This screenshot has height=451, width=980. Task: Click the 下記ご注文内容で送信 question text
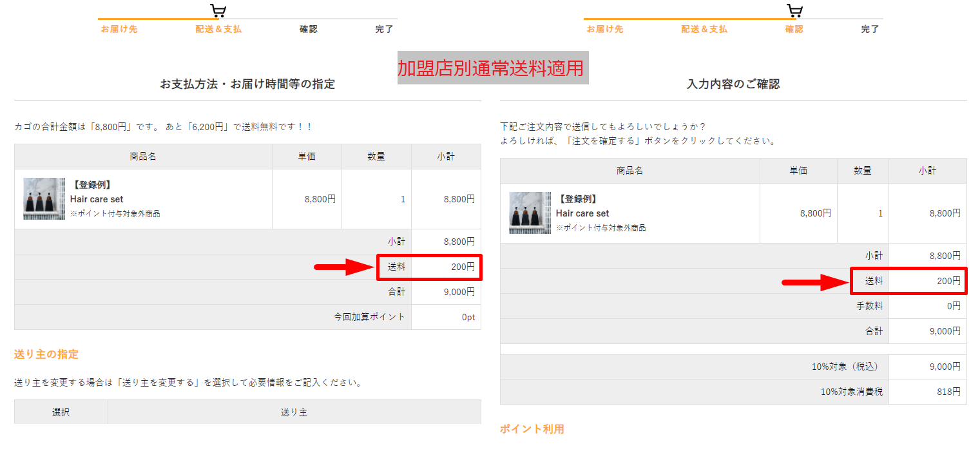603,126
